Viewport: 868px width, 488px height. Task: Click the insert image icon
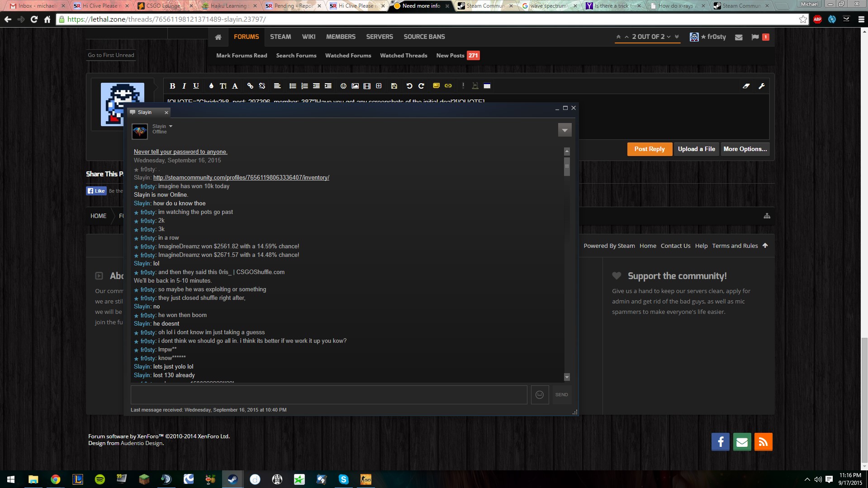tap(355, 86)
